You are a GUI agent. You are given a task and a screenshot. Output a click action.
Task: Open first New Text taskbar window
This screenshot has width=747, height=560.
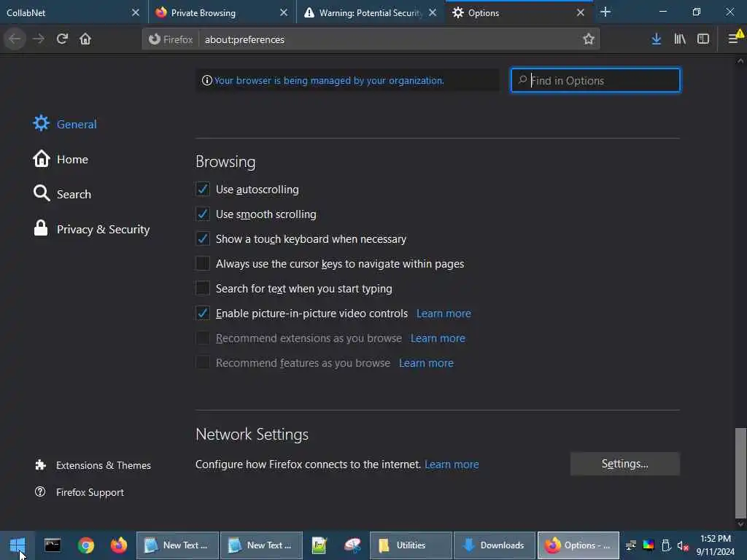pyautogui.click(x=178, y=545)
